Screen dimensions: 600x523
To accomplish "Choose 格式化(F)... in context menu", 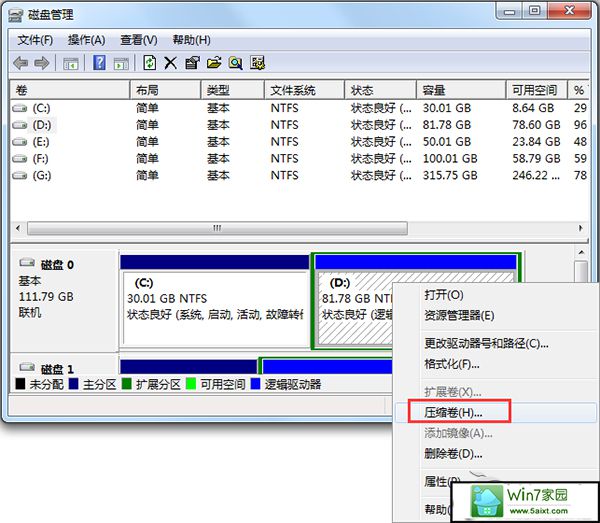I will pos(452,364).
